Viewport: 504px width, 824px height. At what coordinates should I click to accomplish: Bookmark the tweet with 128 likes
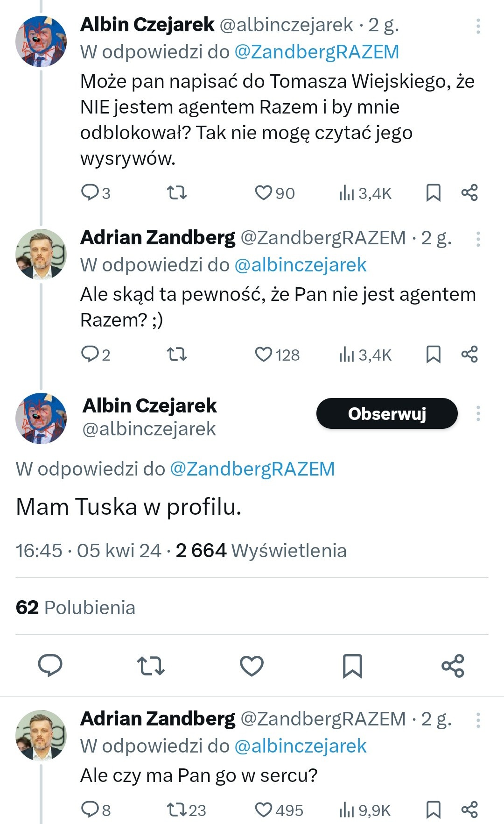(x=434, y=355)
